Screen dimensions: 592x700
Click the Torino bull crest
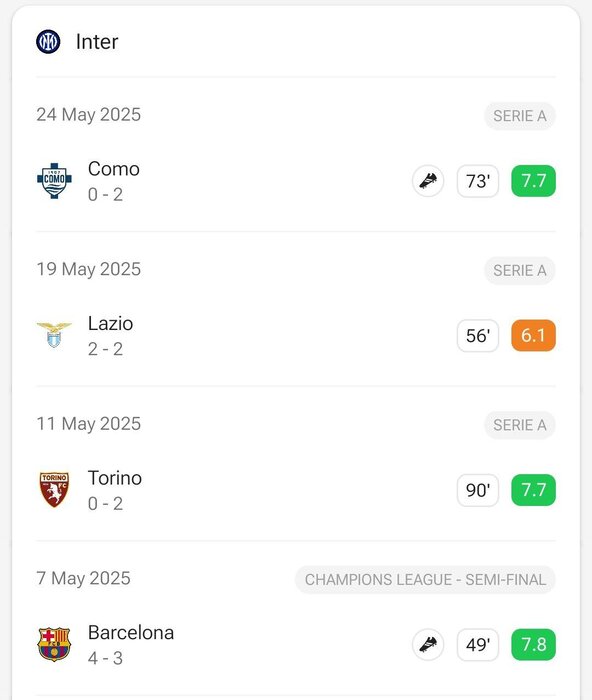point(54,490)
